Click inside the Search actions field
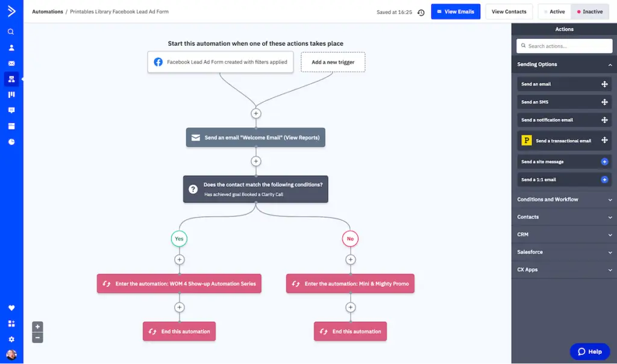Image resolution: width=617 pixels, height=364 pixels. pos(564,46)
